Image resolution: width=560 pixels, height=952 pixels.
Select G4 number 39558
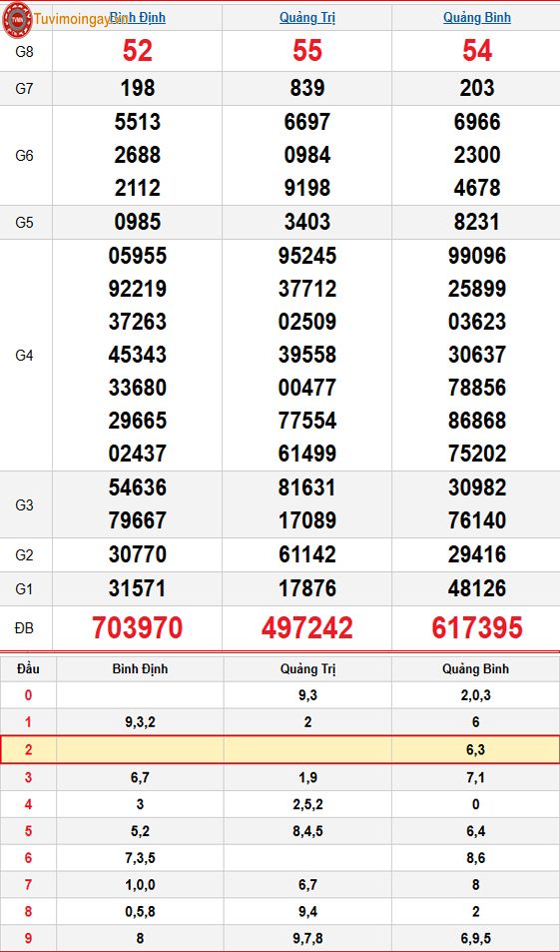[307, 355]
